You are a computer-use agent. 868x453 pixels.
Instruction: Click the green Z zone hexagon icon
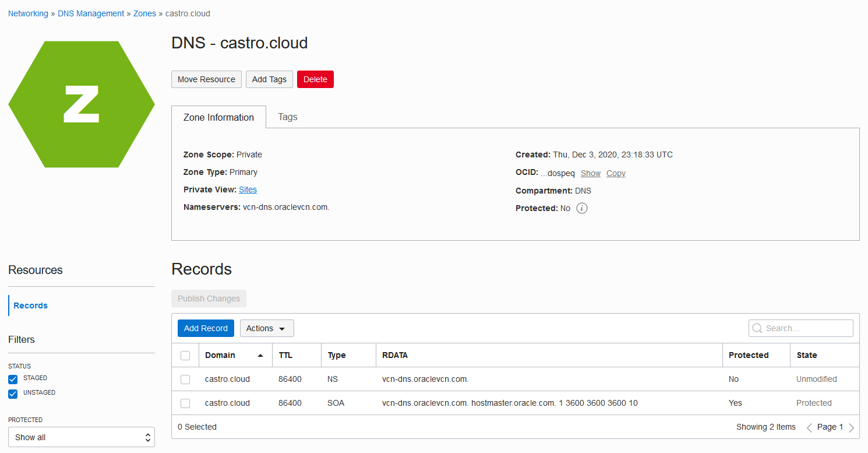point(82,104)
